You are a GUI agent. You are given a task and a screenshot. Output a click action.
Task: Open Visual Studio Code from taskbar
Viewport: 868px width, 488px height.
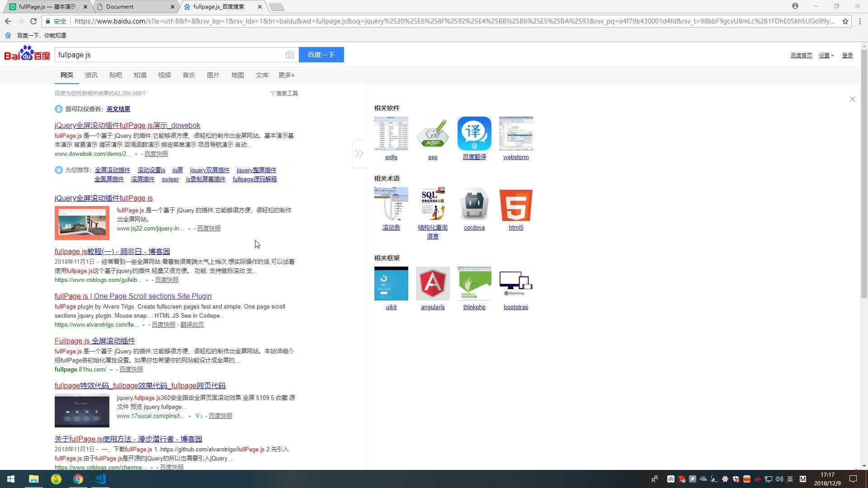click(x=100, y=479)
